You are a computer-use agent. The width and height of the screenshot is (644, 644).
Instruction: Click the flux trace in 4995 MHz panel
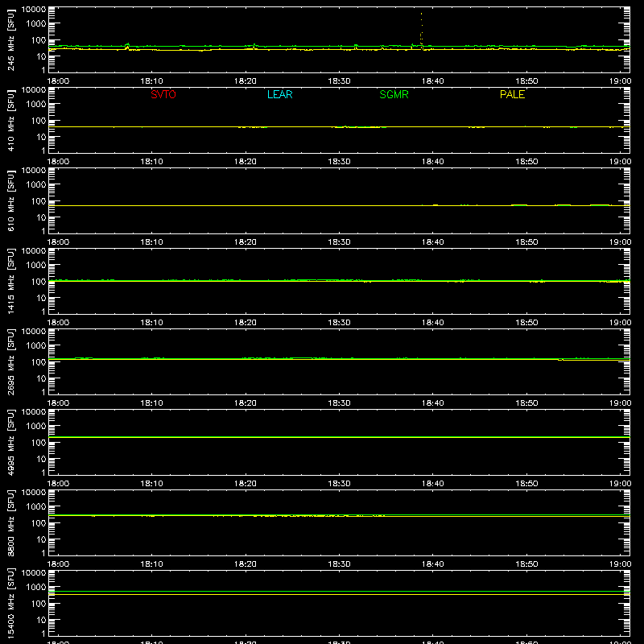(339, 437)
